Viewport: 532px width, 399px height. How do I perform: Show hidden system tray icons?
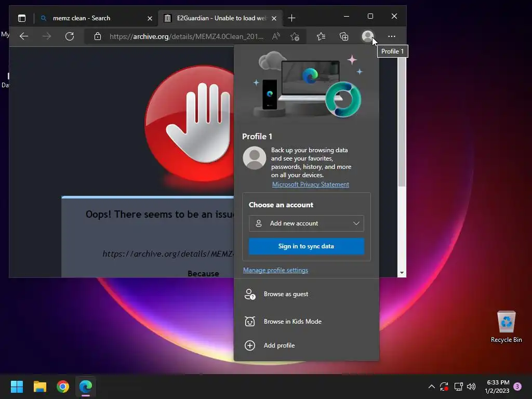432,387
